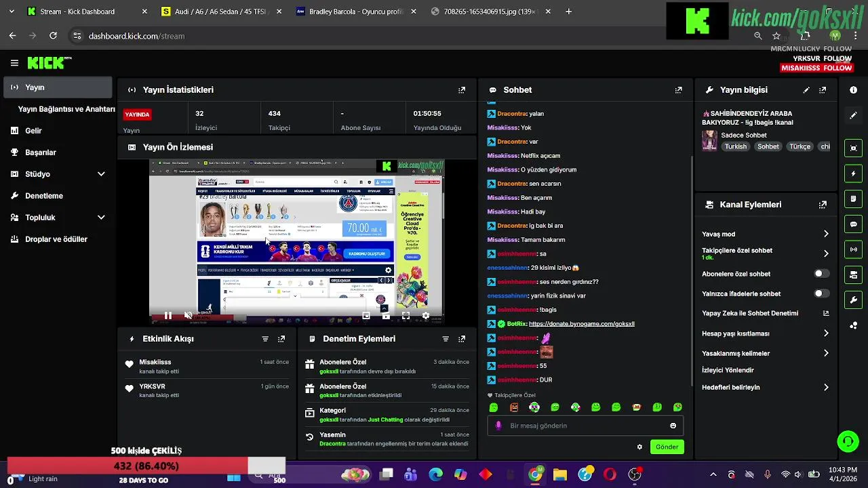Click the Sadece Sohbet category thumbnail
The image size is (868, 488).
(x=709, y=140)
